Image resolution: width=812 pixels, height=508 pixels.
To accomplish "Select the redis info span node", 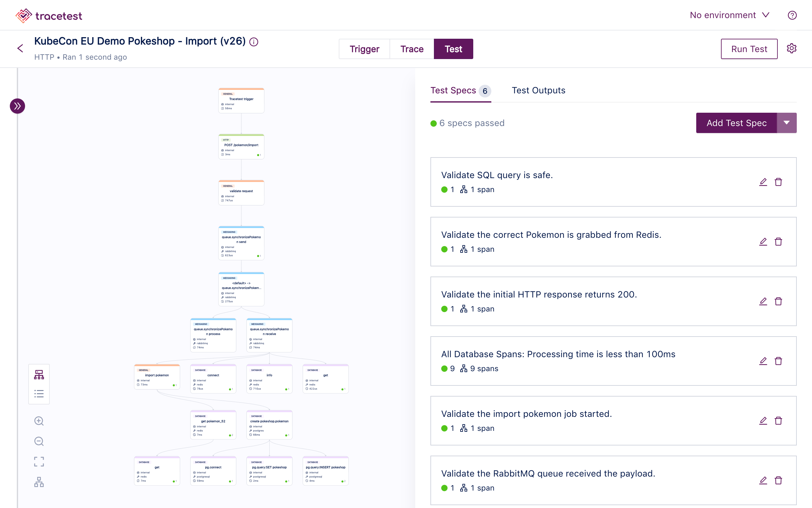I will click(269, 379).
